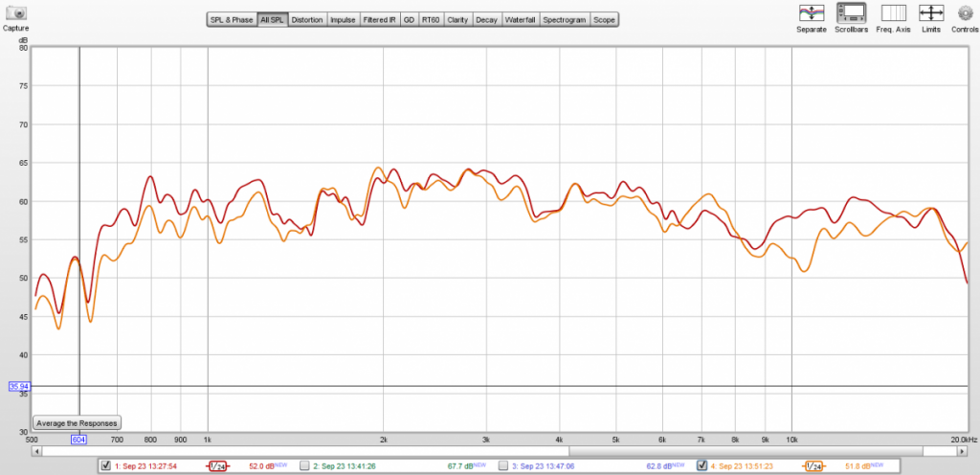The image size is (980, 475).
Task: Click the orange 1/24 smoothing trace icon
Action: (x=813, y=465)
